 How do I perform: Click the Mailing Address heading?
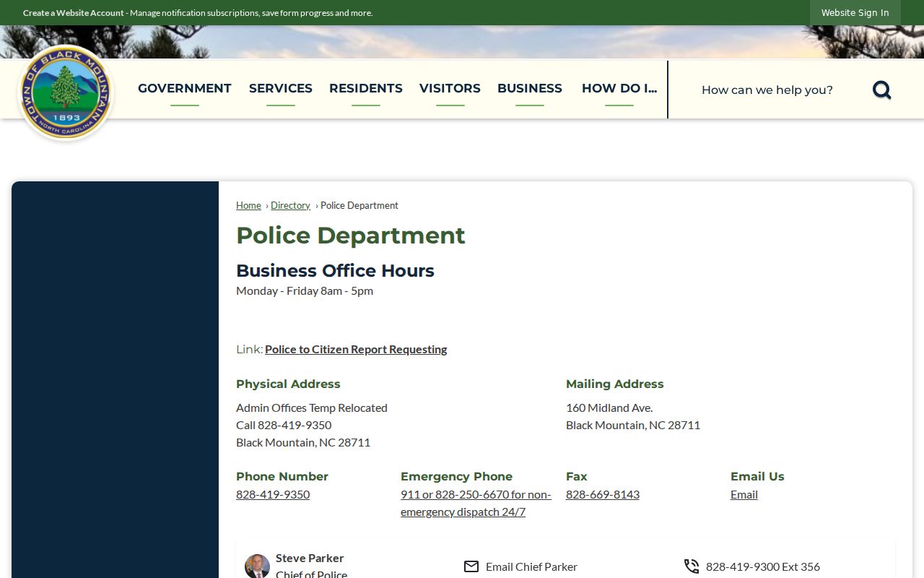click(615, 384)
